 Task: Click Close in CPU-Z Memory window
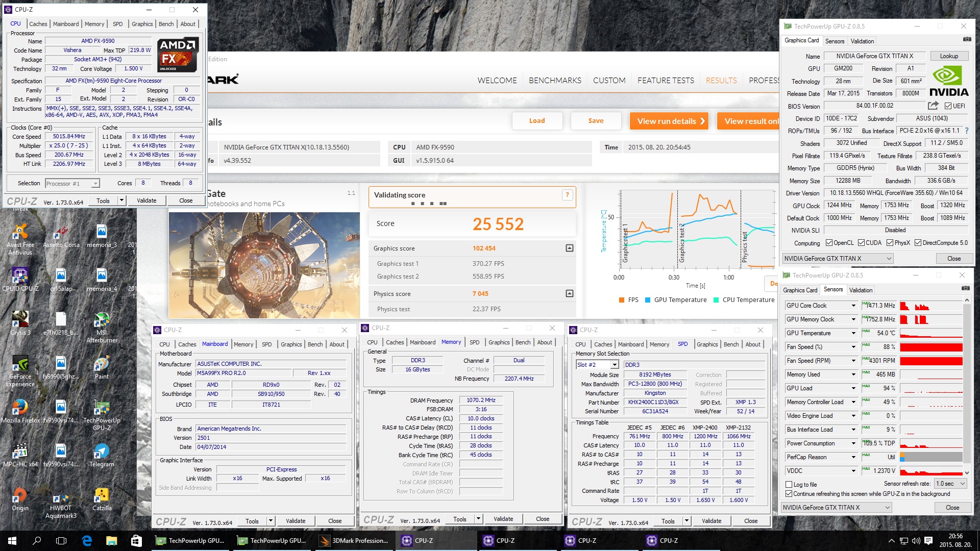click(x=543, y=519)
